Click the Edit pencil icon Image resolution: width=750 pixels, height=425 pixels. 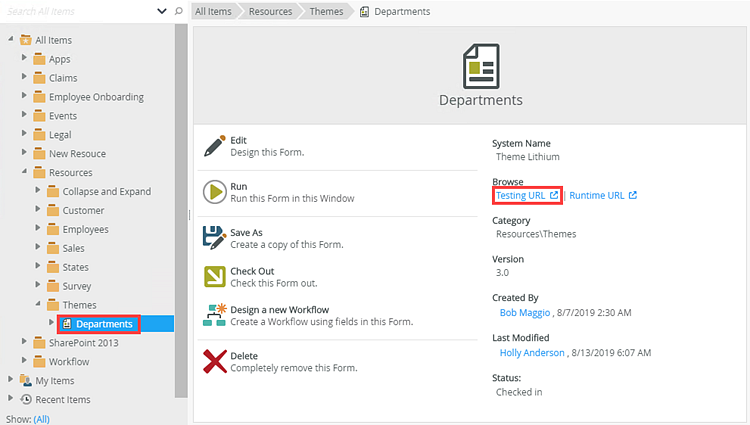point(214,146)
